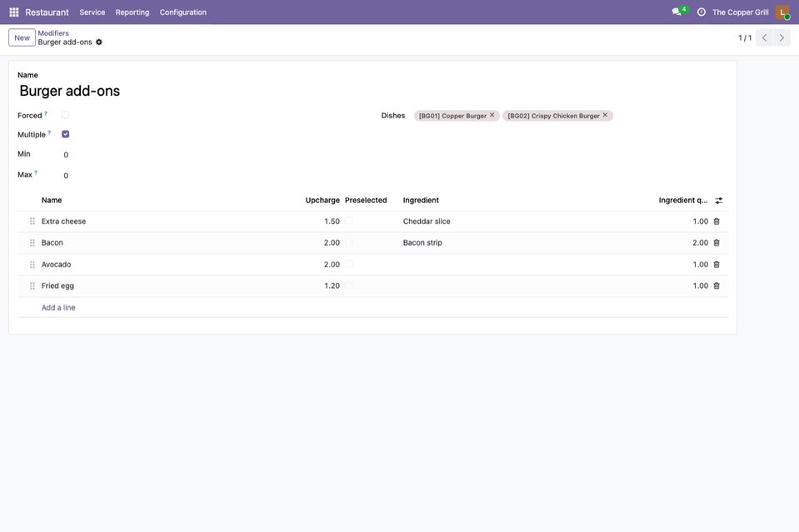
Task: Open the Service menu
Action: point(92,12)
